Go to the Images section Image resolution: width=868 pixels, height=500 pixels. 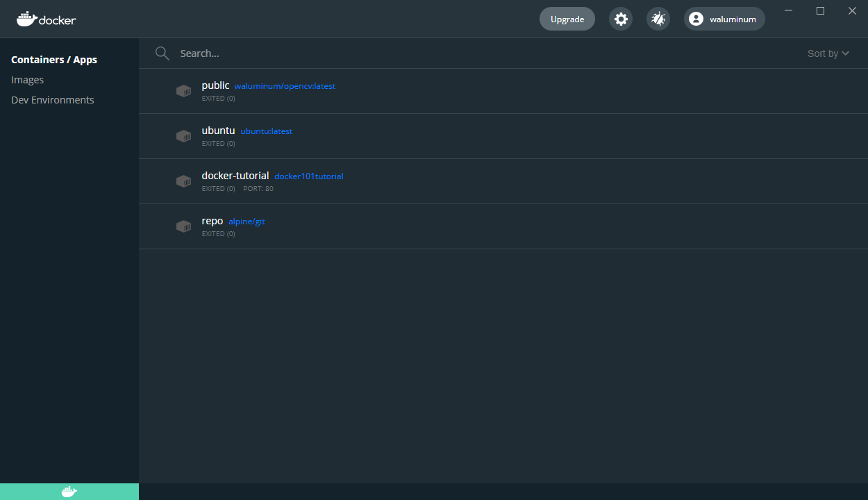click(x=28, y=80)
